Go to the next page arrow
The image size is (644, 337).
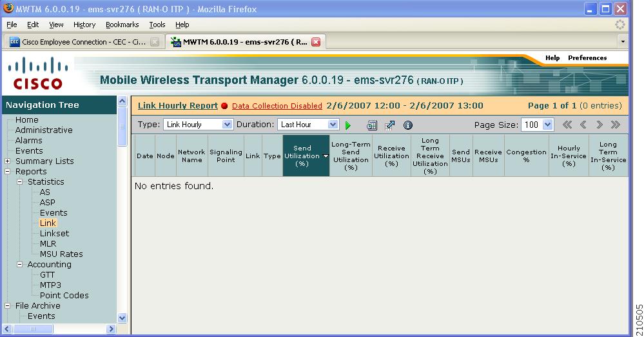point(600,125)
